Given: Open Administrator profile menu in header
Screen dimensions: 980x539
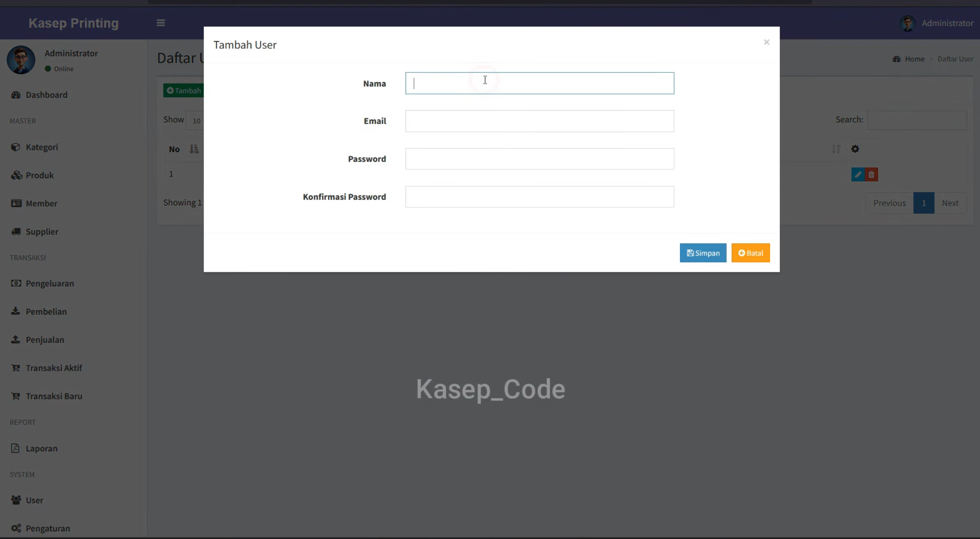Looking at the screenshot, I should point(937,23).
